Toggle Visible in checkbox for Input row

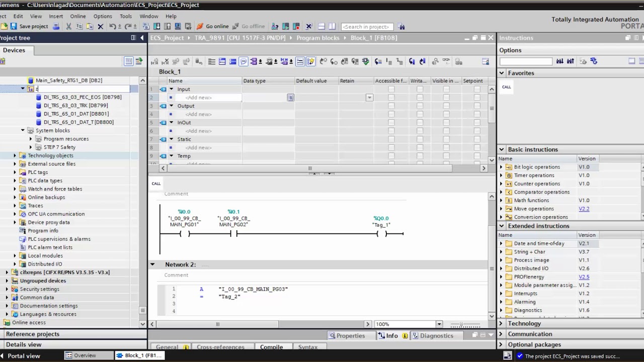pyautogui.click(x=446, y=89)
